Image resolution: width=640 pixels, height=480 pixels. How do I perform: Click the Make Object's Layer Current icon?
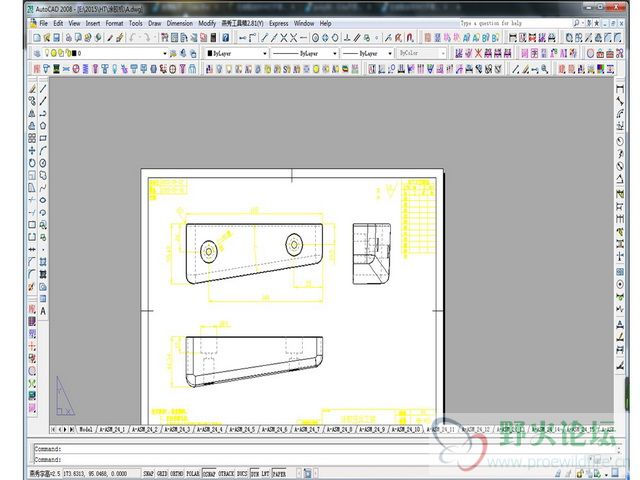point(173,53)
